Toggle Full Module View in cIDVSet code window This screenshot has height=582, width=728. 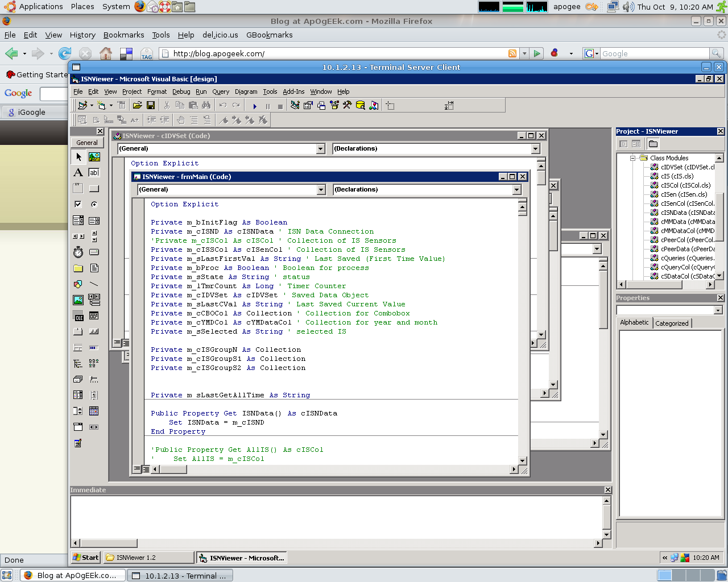[x=126, y=343]
